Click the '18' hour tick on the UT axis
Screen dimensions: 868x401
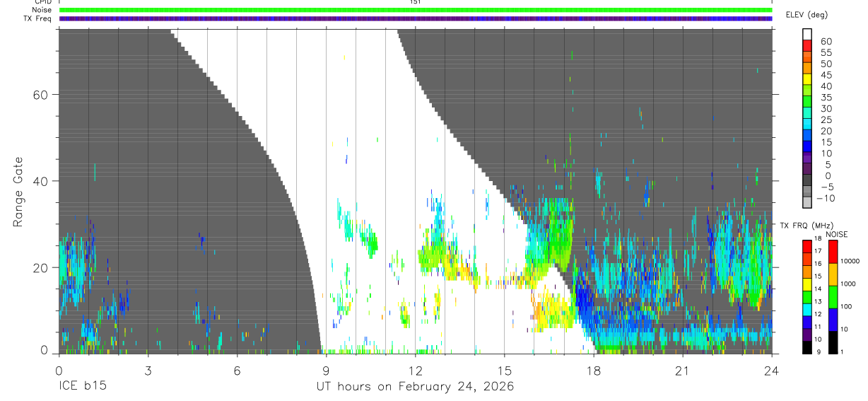pos(593,371)
